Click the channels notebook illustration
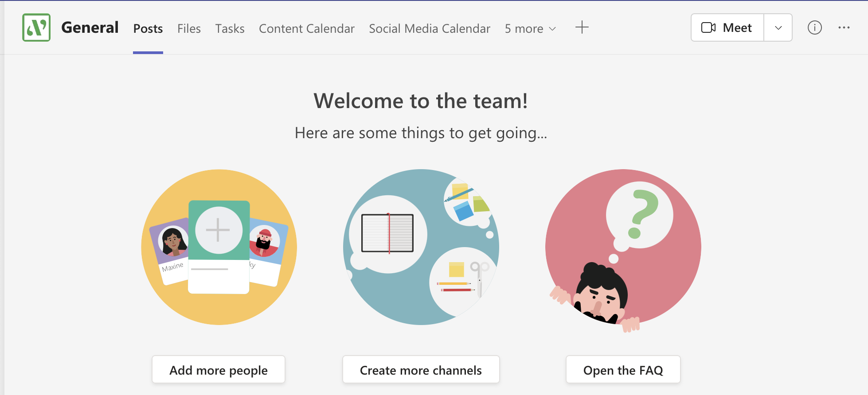Image resolution: width=868 pixels, height=395 pixels. pyautogui.click(x=421, y=247)
